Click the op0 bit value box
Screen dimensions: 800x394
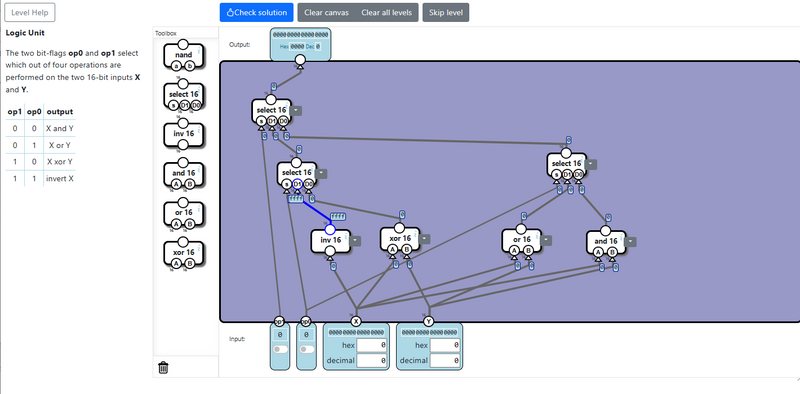click(306, 335)
